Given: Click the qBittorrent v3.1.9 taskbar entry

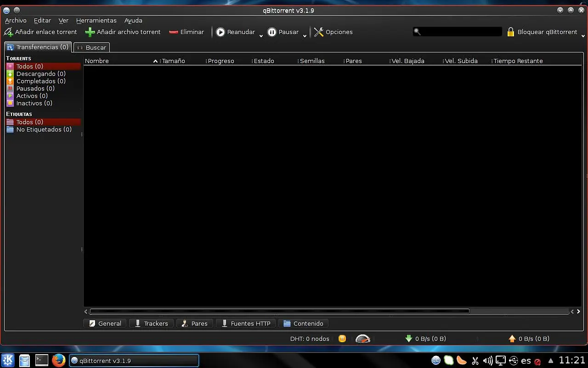Looking at the screenshot, I should click(134, 361).
